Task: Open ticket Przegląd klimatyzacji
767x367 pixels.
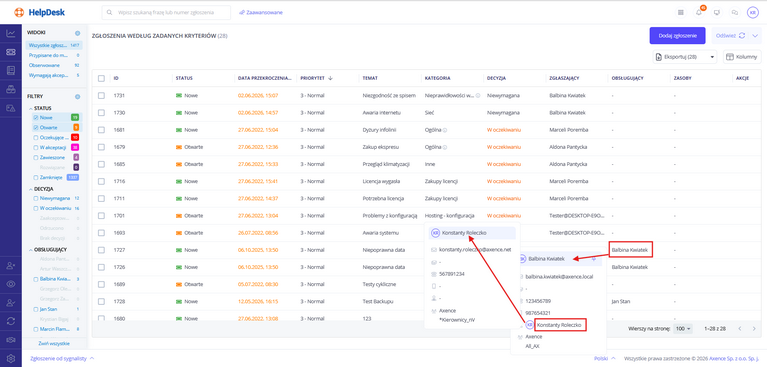Action: click(386, 164)
